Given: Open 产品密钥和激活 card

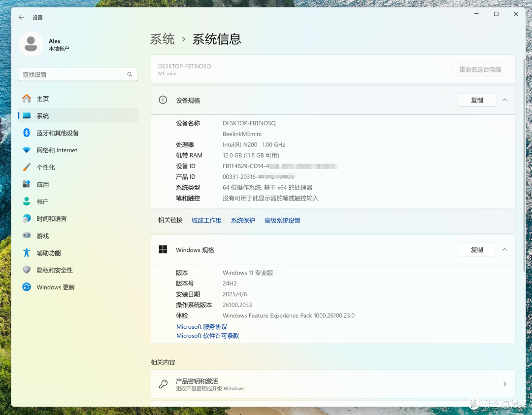Looking at the screenshot, I should (333, 384).
